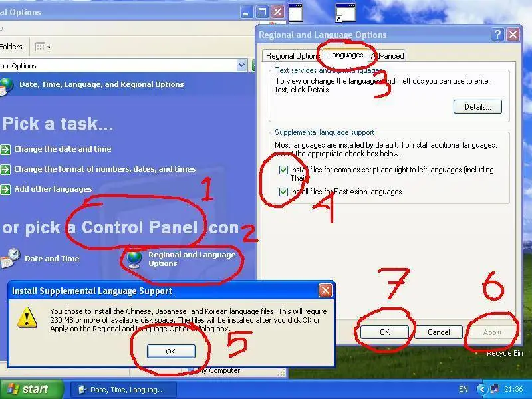Screen dimensions: 532x399
Task: Click the EN language indicator
Action: point(463,390)
